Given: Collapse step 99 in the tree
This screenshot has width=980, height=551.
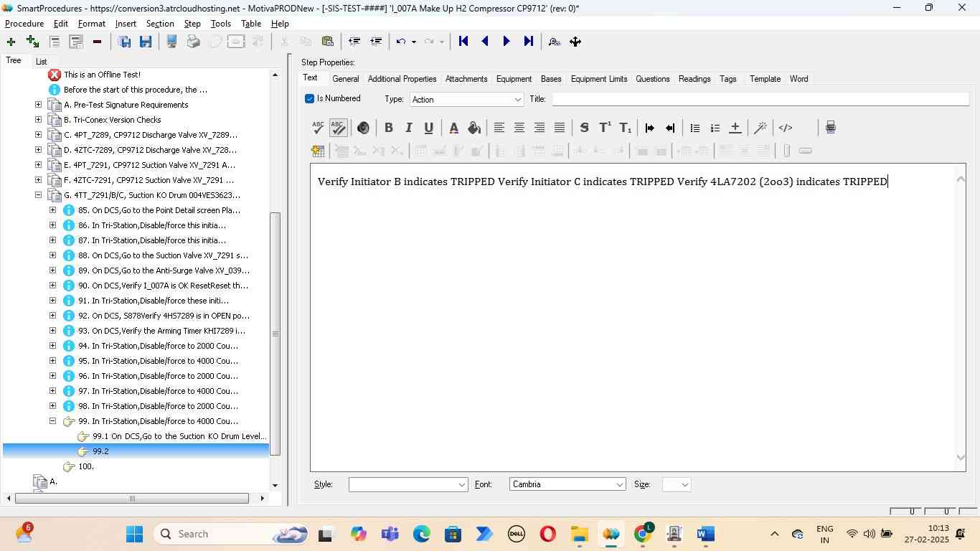Looking at the screenshot, I should point(52,421).
